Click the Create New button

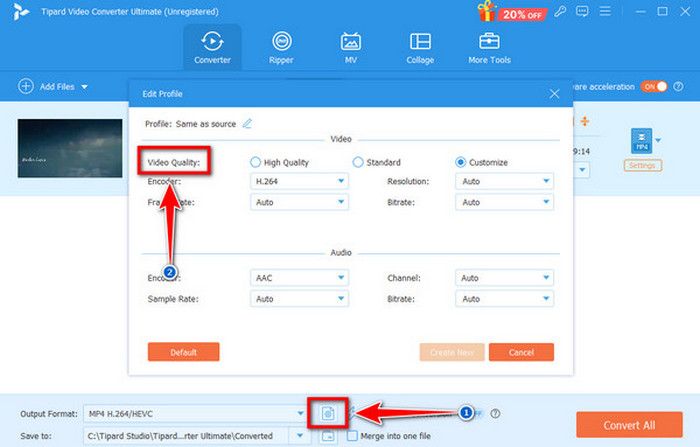coord(452,352)
